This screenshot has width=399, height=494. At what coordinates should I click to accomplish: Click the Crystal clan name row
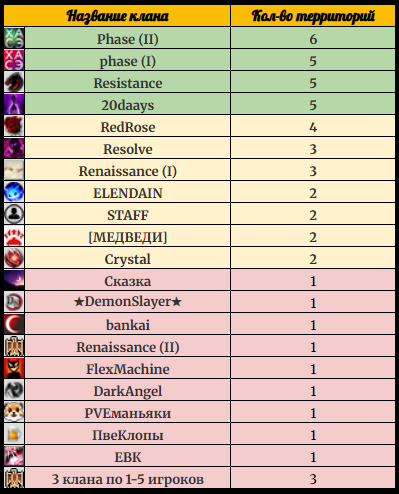click(200, 258)
